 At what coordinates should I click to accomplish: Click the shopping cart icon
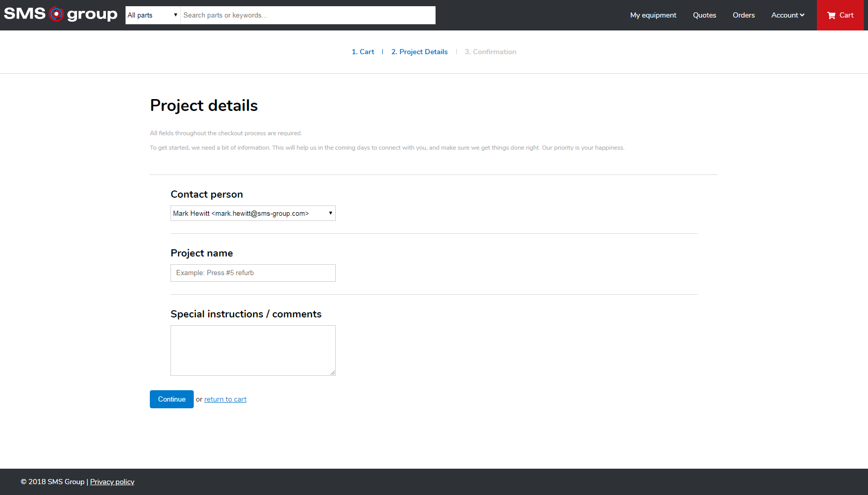[831, 15]
